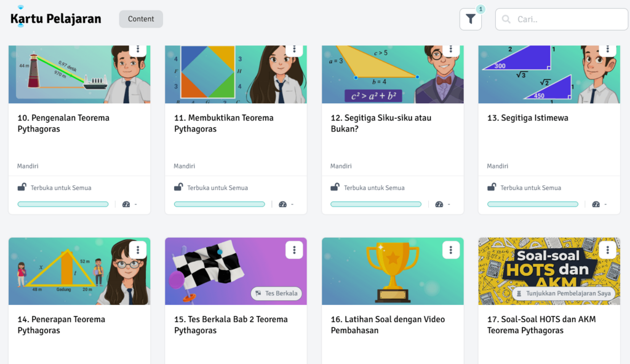Viewport: 630px width, 364px height.
Task: Click the Cari search field
Action: click(x=566, y=20)
